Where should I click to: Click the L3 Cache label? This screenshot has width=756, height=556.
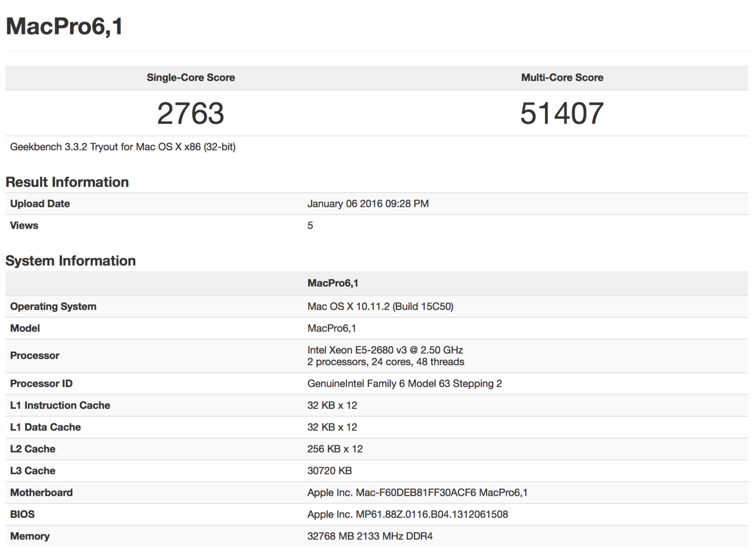click(x=33, y=471)
